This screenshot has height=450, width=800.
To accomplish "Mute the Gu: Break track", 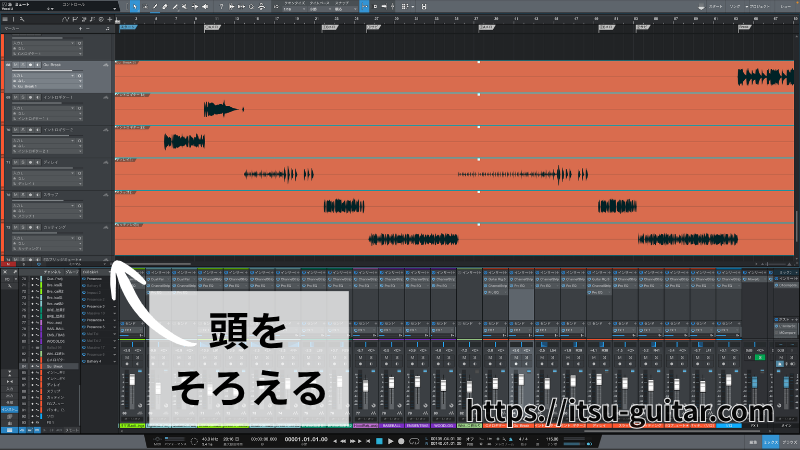I will pyautogui.click(x=16, y=65).
